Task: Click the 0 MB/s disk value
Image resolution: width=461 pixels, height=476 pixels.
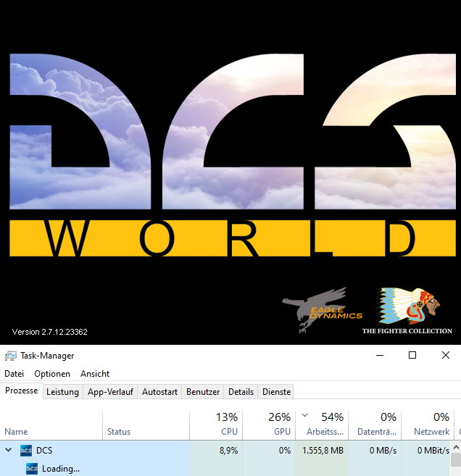Action: [383, 450]
